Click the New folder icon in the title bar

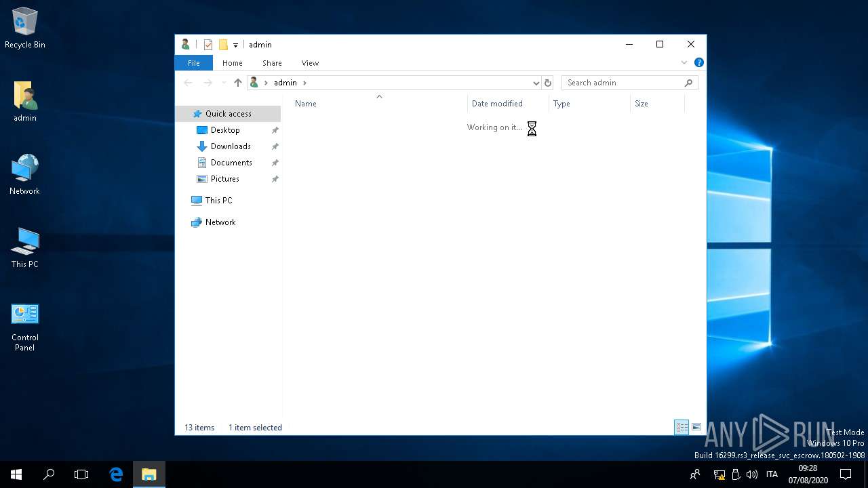[223, 45]
